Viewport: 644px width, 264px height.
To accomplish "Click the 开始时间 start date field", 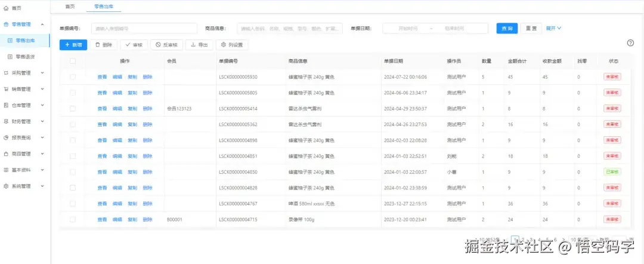I will pos(408,29).
